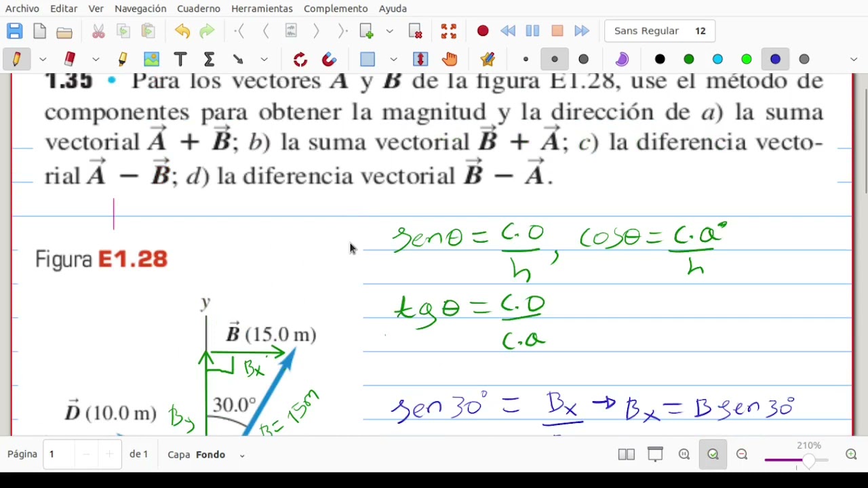Open the Editar menu
Image resolution: width=868 pixels, height=488 pixels.
click(x=63, y=9)
